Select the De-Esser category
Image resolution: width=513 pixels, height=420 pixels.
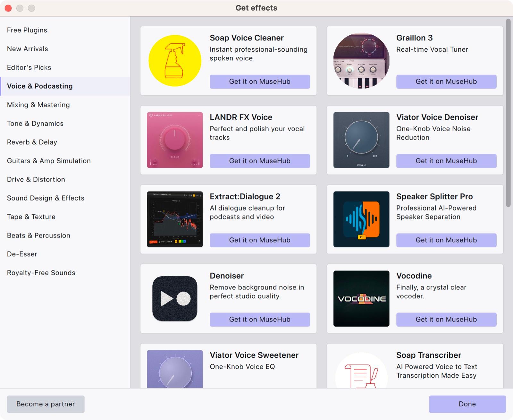(65, 254)
